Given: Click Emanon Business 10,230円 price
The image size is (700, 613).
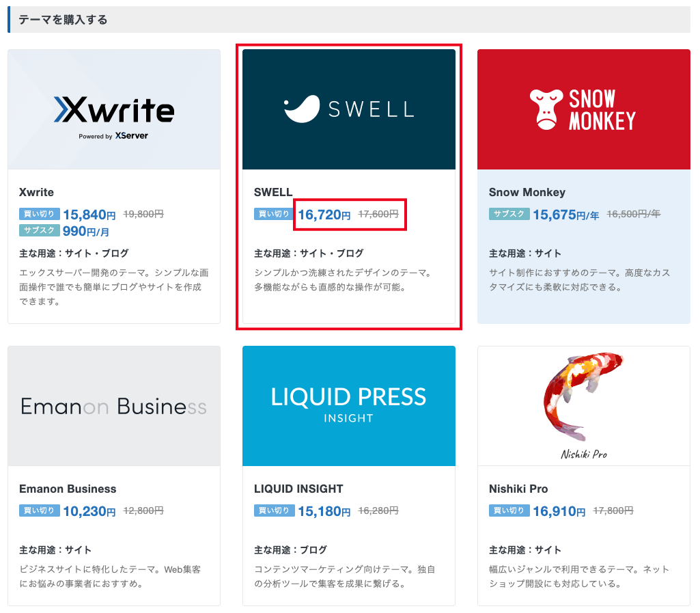Looking at the screenshot, I should (x=89, y=511).
